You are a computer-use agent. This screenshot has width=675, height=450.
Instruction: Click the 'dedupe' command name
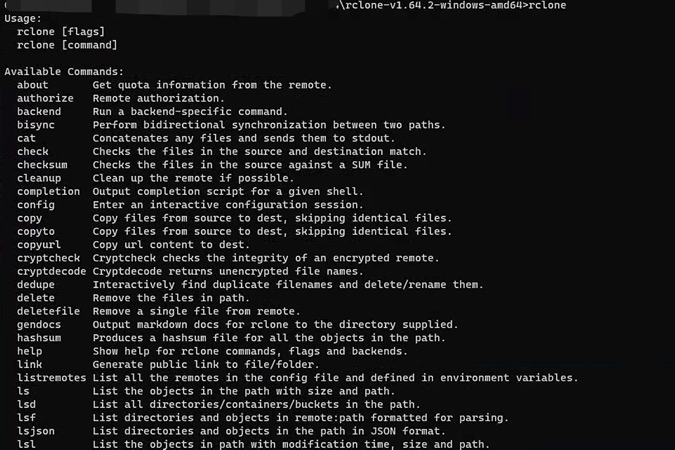36,285
